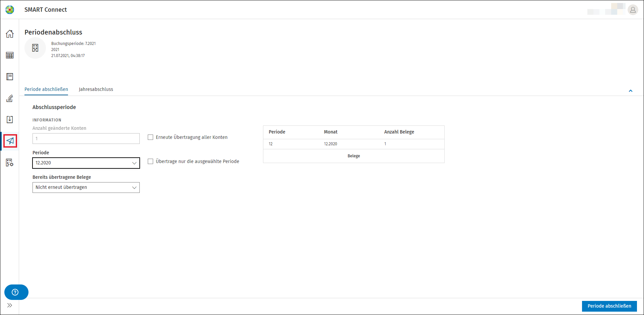
Task: Click the Abschlussperiode section heading
Action: [54, 107]
